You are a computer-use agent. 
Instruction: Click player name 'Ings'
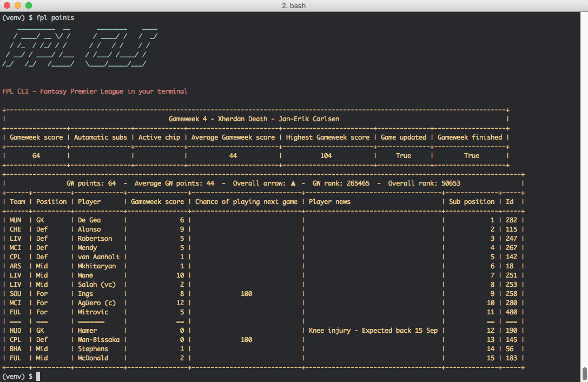[x=85, y=294]
